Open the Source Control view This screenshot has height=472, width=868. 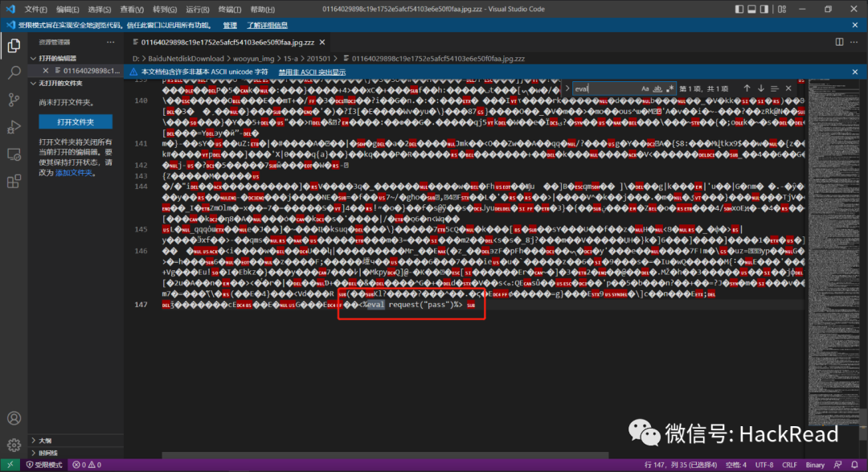14,100
